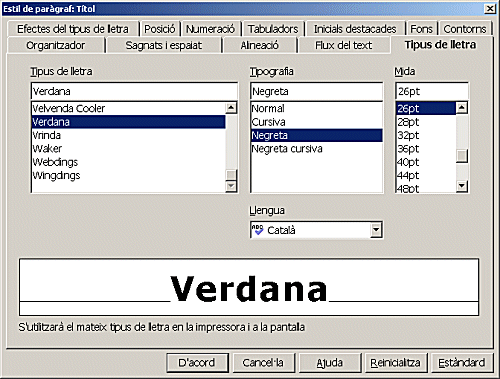This screenshot has height=379, width=500.
Task: Select the highlighted Negreta style list entry
Action: coord(317,135)
